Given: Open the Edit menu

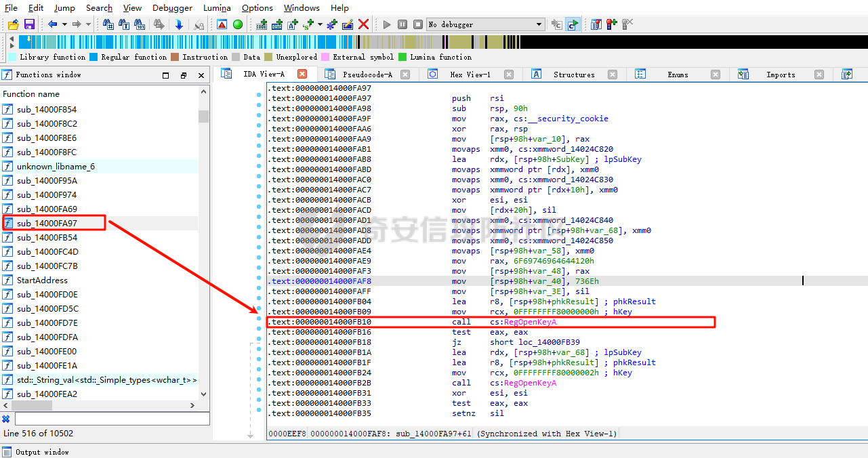Looking at the screenshot, I should (36, 8).
